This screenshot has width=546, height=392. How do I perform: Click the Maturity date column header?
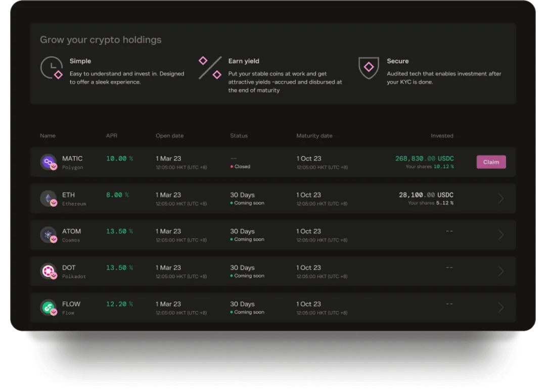coord(314,136)
